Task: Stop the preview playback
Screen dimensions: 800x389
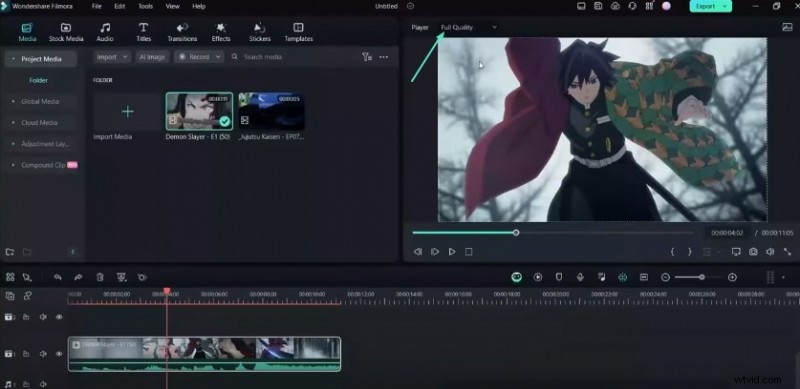Action: [x=469, y=252]
